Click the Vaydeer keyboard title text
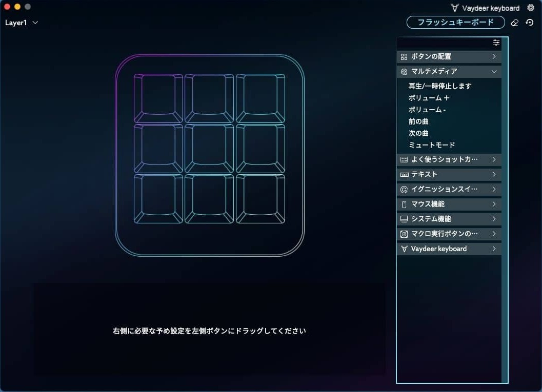The height and width of the screenshot is (392, 542). pyautogui.click(x=491, y=8)
